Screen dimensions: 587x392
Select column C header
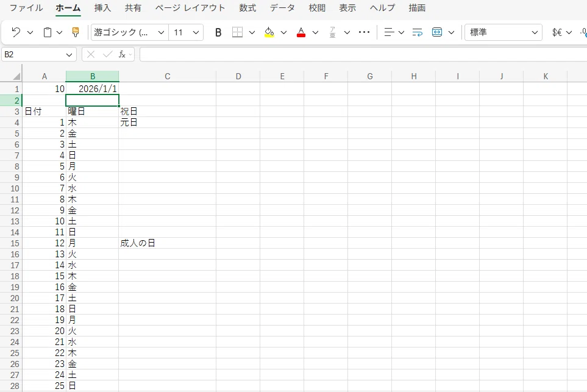coord(168,76)
